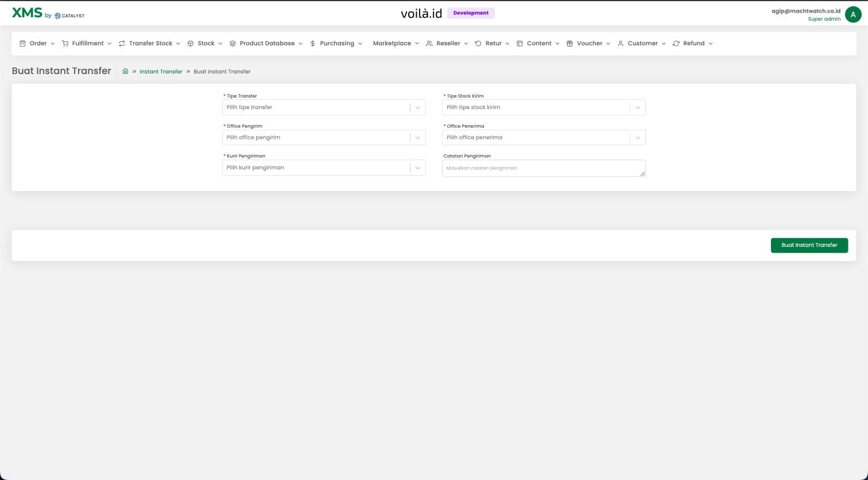
Task: Click the Buat Instant Transfer page heading
Action: click(61, 71)
